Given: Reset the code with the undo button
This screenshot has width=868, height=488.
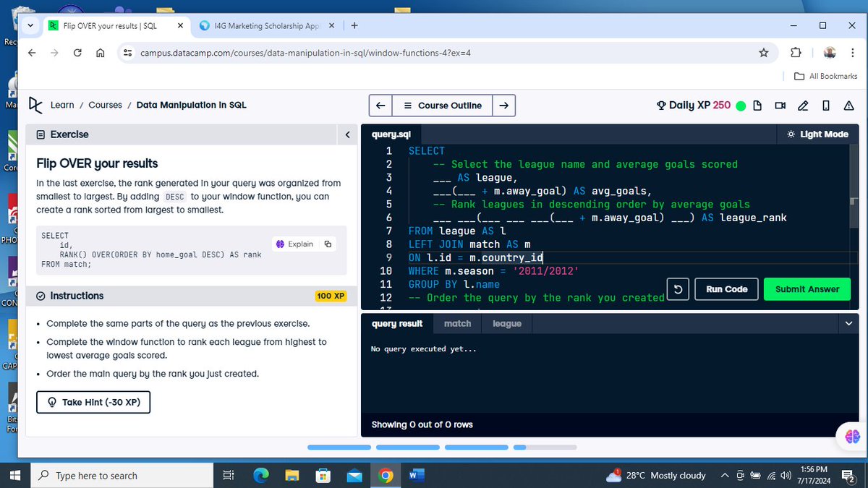Looking at the screenshot, I should pyautogui.click(x=678, y=289).
